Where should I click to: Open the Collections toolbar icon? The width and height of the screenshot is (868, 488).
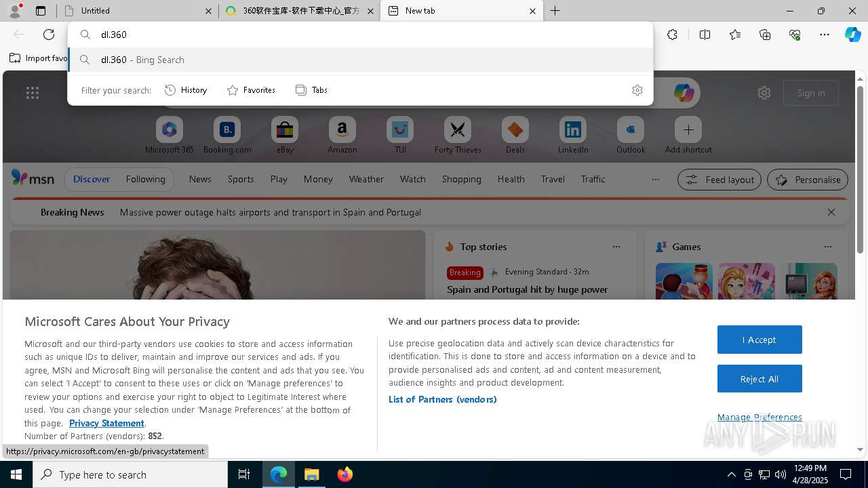pos(765,35)
